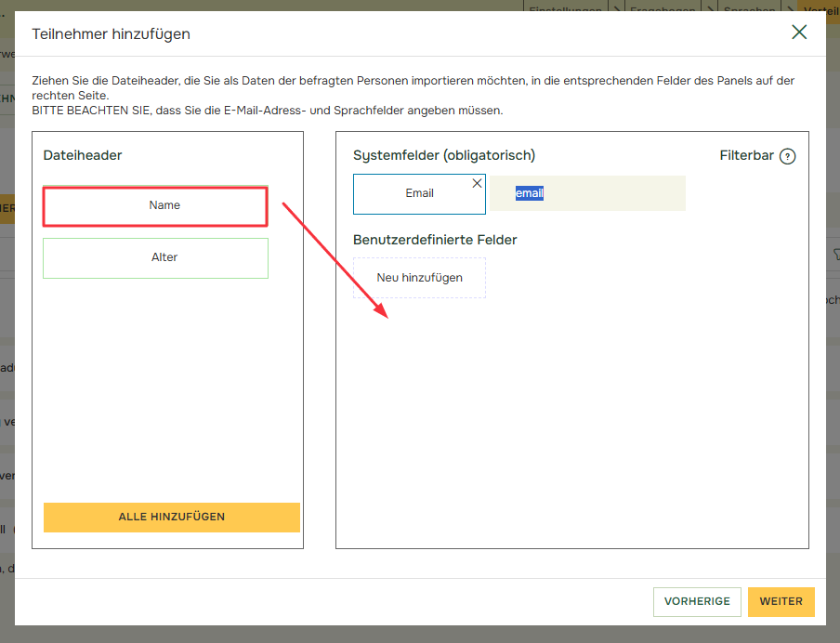Click the Email system field box
The height and width of the screenshot is (643, 840).
point(419,194)
